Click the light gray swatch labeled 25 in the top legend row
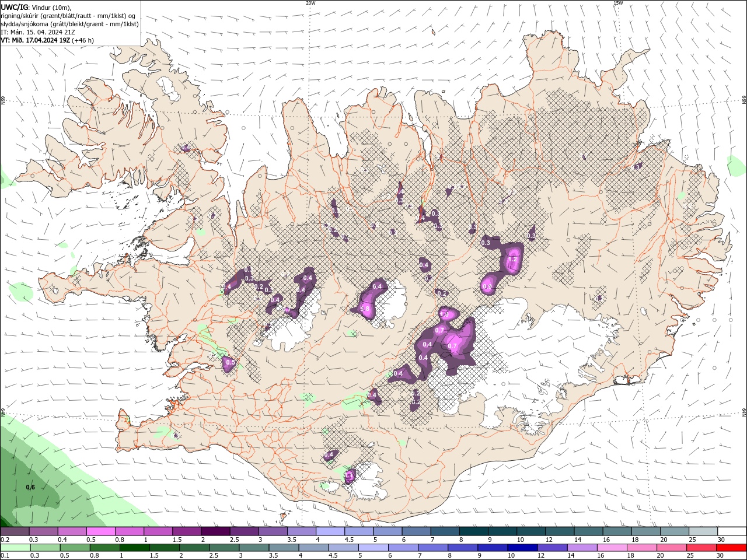 pyautogui.click(x=703, y=531)
